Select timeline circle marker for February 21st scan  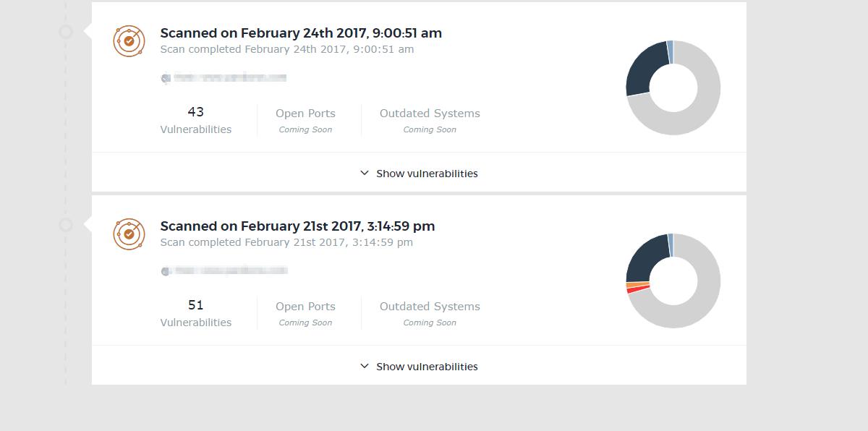[66, 225]
